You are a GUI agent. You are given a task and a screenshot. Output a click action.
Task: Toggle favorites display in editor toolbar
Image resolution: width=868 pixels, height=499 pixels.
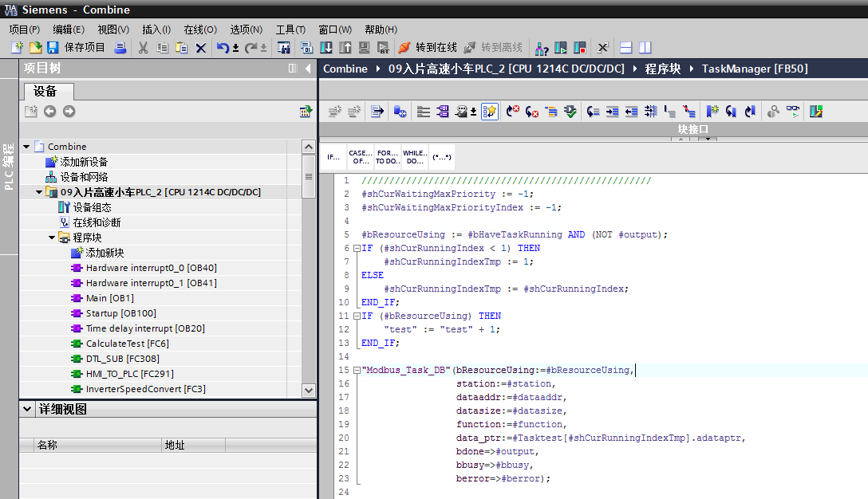click(489, 111)
